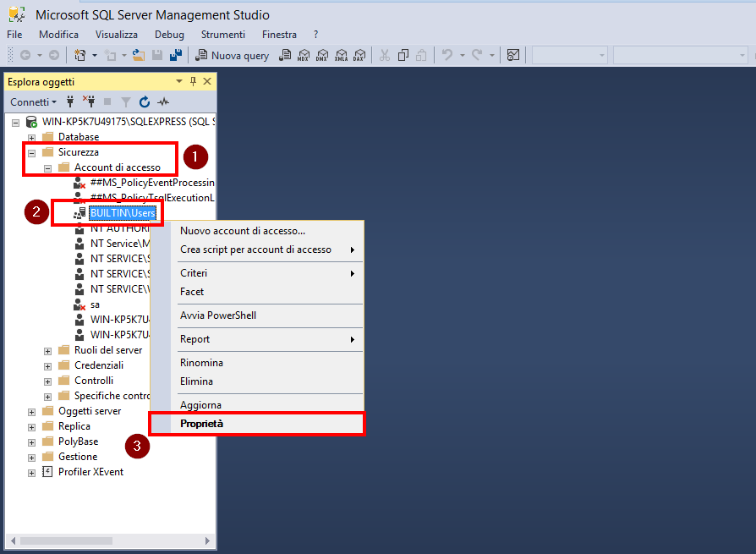Open the Strumenti menu

pyautogui.click(x=222, y=35)
